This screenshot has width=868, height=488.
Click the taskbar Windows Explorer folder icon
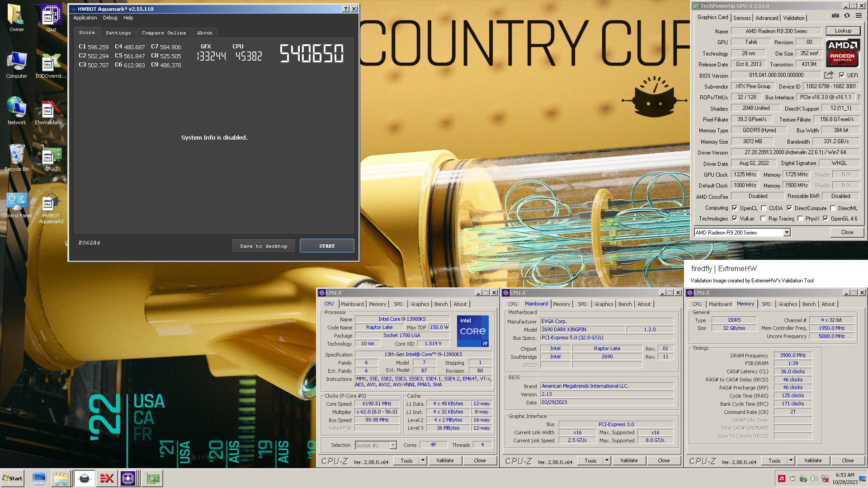pyautogui.click(x=61, y=479)
